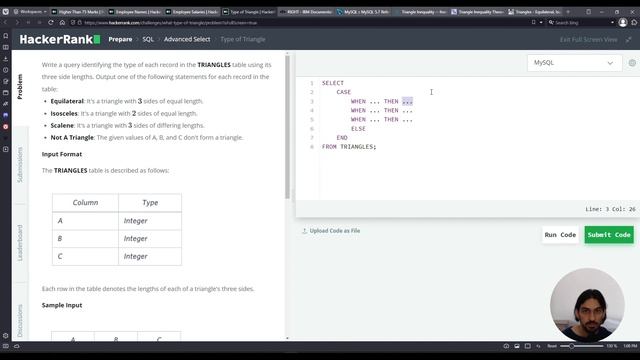Go back to previous page
This screenshot has height=360, width=640.
point(6,22)
